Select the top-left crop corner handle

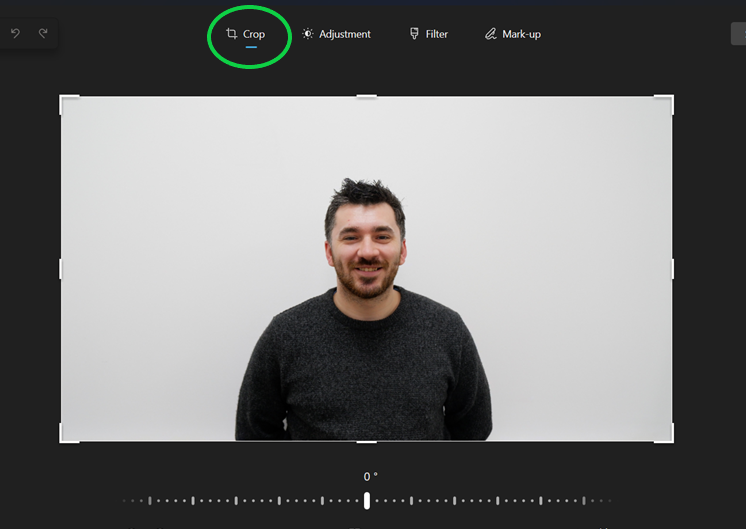pyautogui.click(x=69, y=104)
